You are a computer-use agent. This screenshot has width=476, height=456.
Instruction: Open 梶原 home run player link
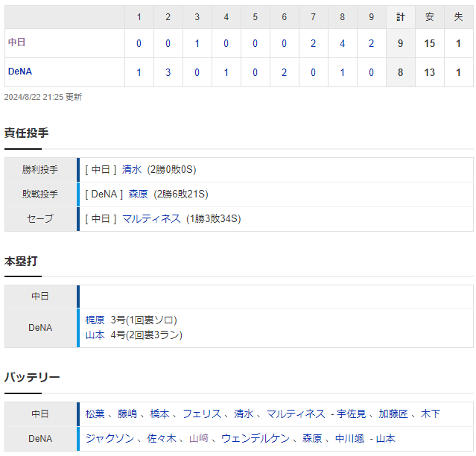(95, 320)
